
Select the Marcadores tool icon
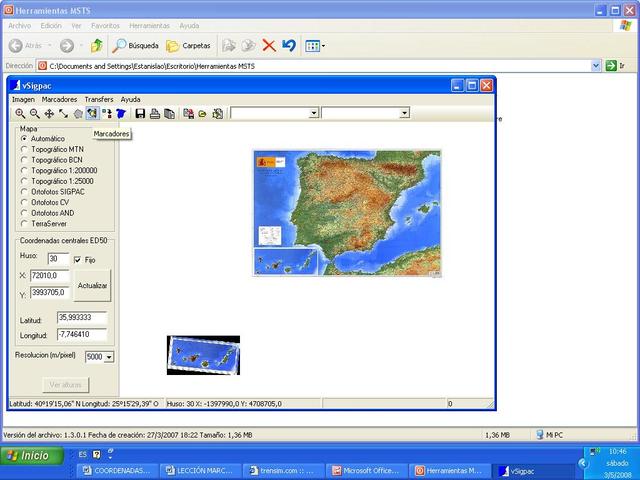coord(92,114)
